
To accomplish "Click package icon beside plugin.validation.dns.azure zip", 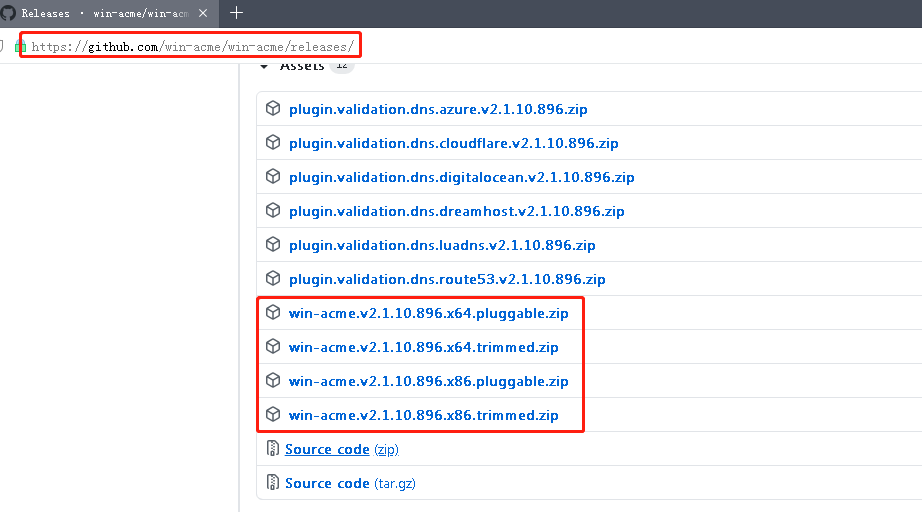I will click(273, 108).
